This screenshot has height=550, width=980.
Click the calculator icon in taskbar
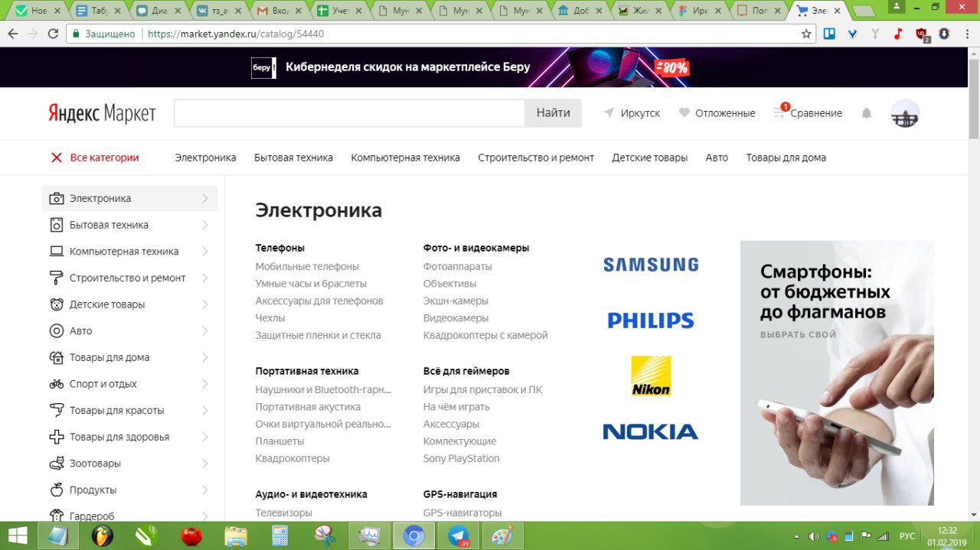click(x=279, y=535)
